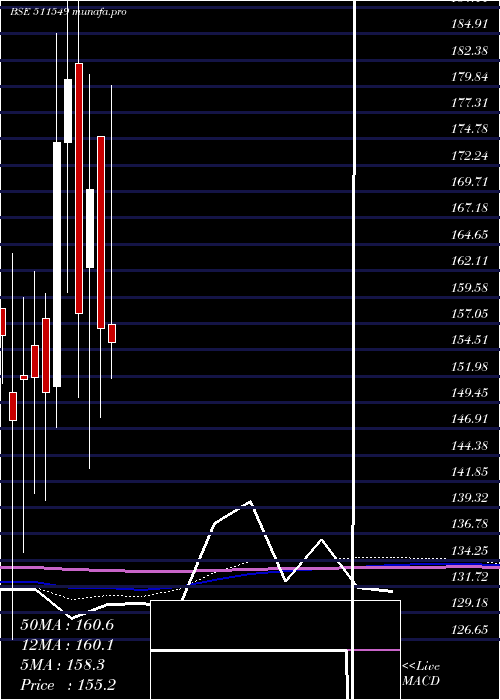Click the BSE 511549 munafa.pro title
The image size is (500, 700).
tap(68, 12)
